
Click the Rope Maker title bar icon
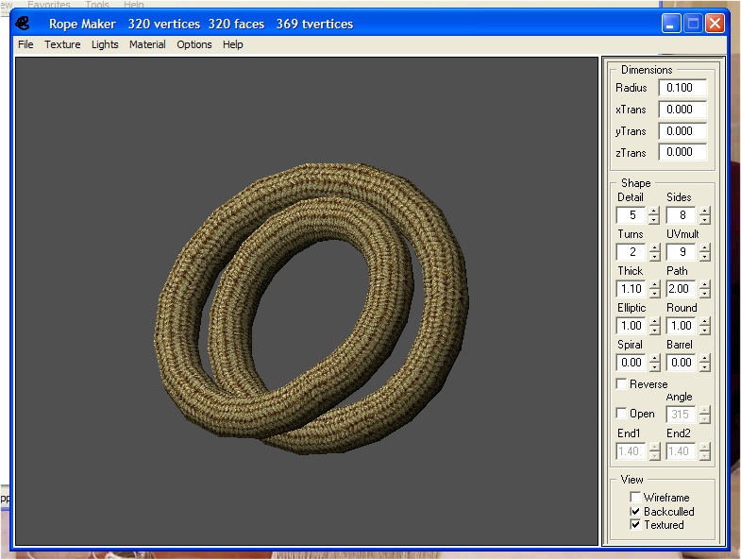pos(23,24)
